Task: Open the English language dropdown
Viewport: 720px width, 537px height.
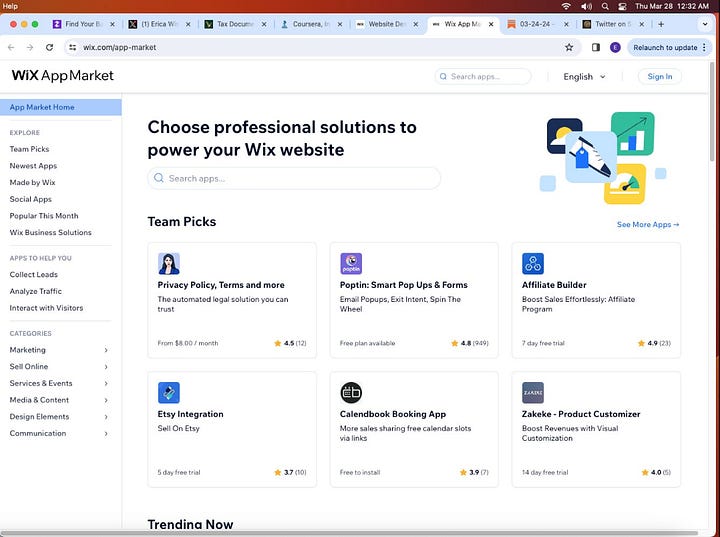Action: click(x=584, y=77)
